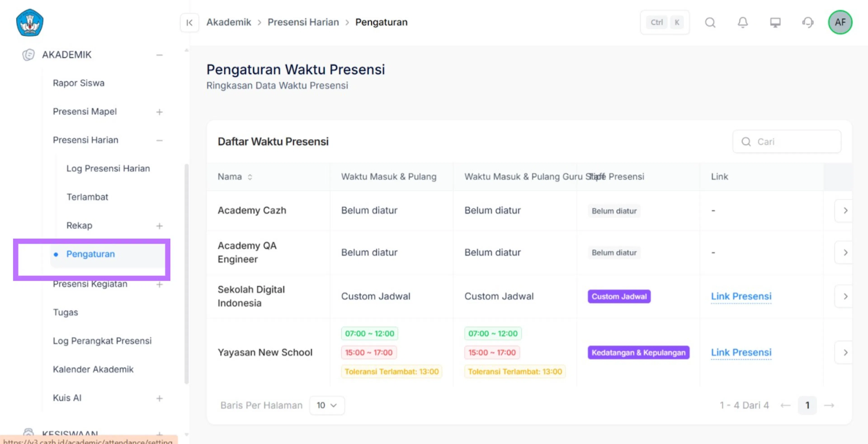The width and height of the screenshot is (868, 444).
Task: Click the monitor display icon
Action: coord(775,23)
